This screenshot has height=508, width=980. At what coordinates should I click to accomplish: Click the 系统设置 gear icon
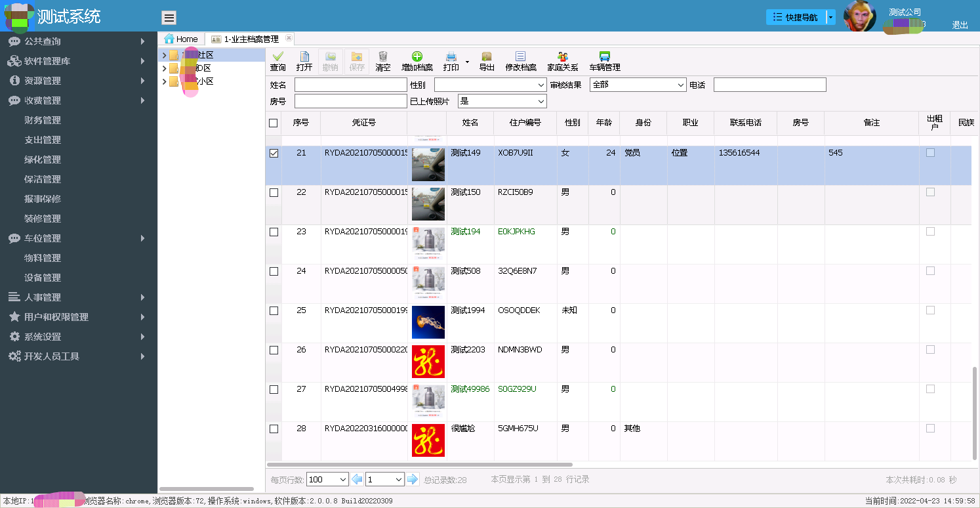pyautogui.click(x=14, y=337)
